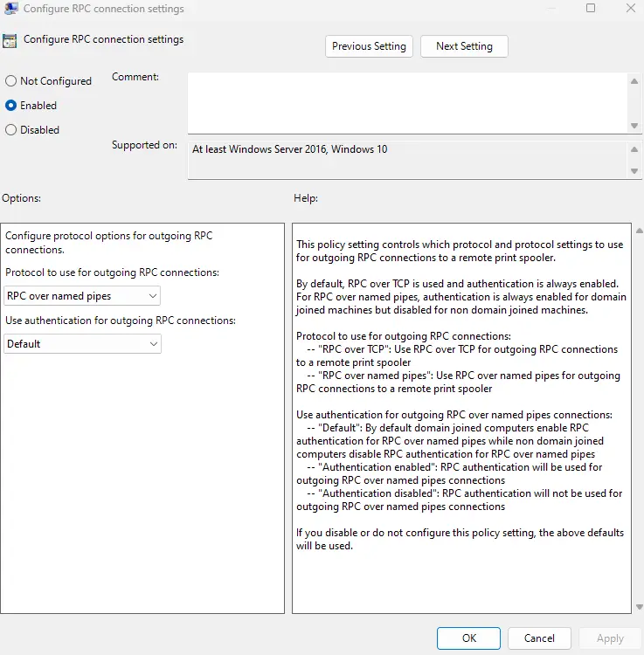The height and width of the screenshot is (655, 644).
Task: Click Supported on scroll down arrow
Action: click(x=635, y=170)
